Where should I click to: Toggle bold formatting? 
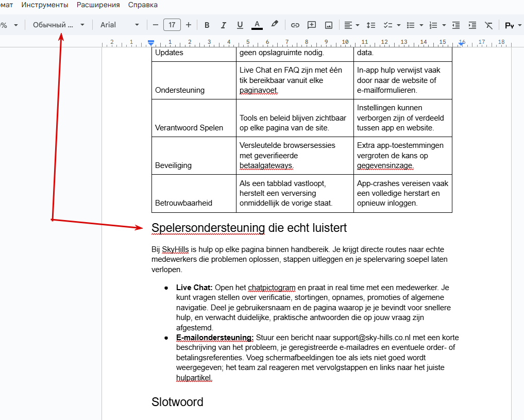coord(207,25)
